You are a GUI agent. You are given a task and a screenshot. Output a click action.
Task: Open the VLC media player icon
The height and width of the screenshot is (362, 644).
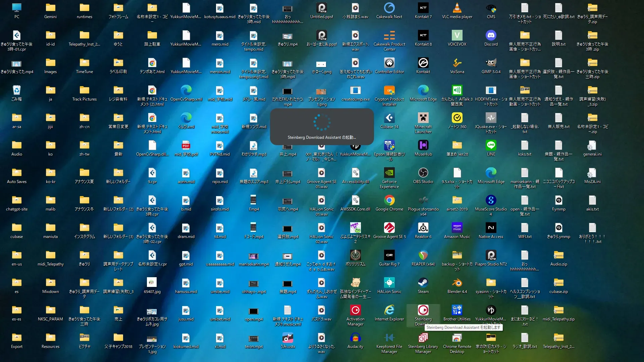click(x=457, y=8)
